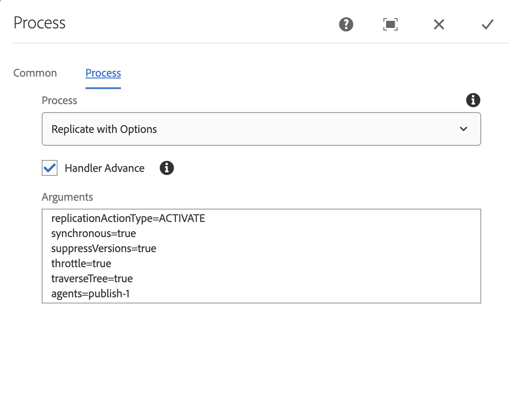Click the question mark help button
Viewport: 522px width, 420px height.
(346, 24)
